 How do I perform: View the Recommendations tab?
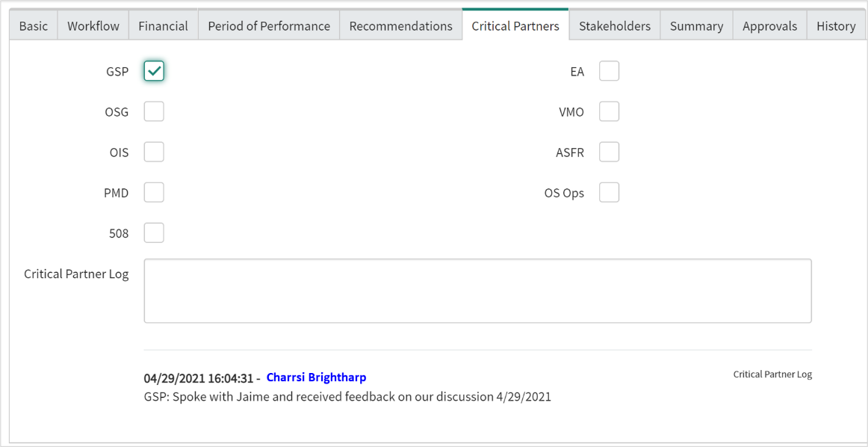point(400,25)
